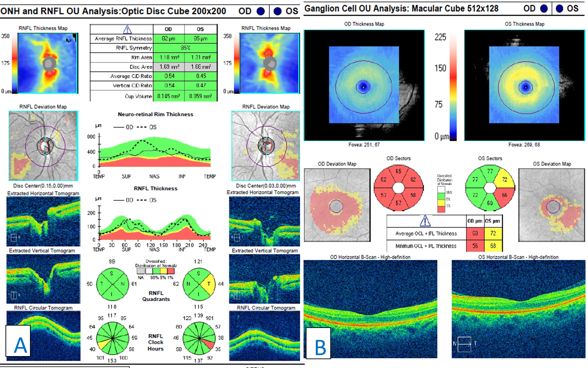Click the OS blue dot in the ONH header
The image size is (588, 368).
coord(278,11)
